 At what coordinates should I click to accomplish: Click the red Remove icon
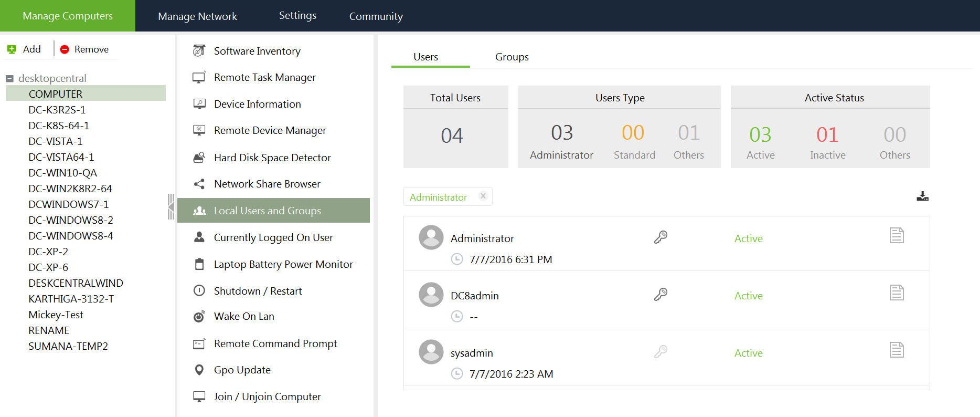click(x=65, y=49)
